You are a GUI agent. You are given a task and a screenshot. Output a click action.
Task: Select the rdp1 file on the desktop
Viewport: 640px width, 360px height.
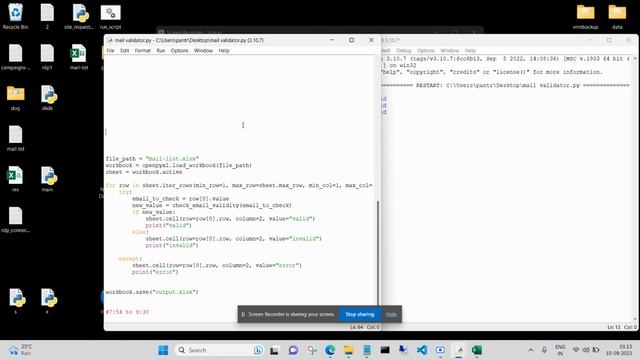pos(47,57)
